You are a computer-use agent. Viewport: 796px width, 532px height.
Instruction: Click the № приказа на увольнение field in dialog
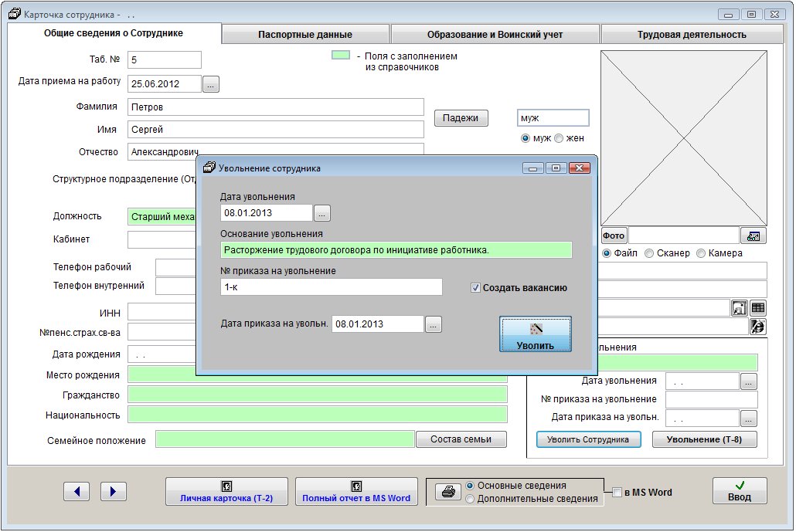pos(331,287)
